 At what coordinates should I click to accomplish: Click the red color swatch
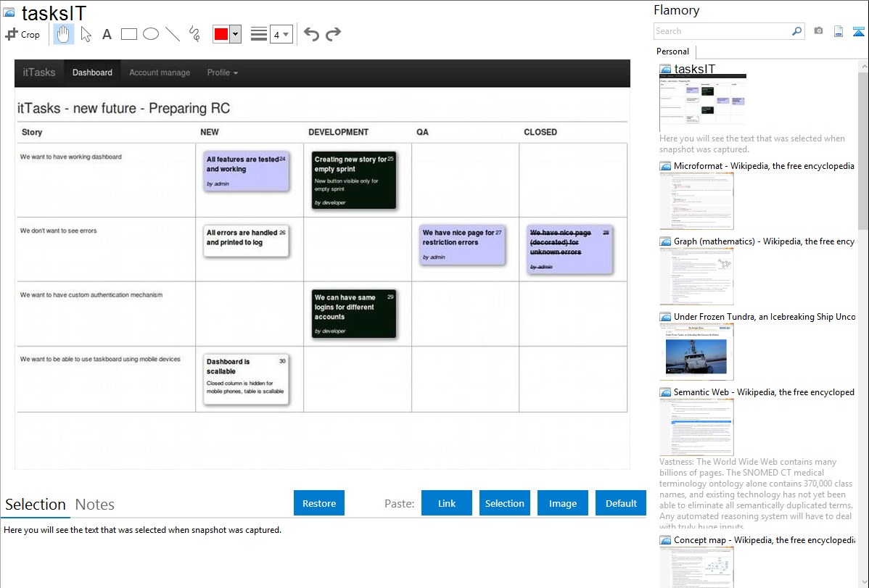point(221,34)
